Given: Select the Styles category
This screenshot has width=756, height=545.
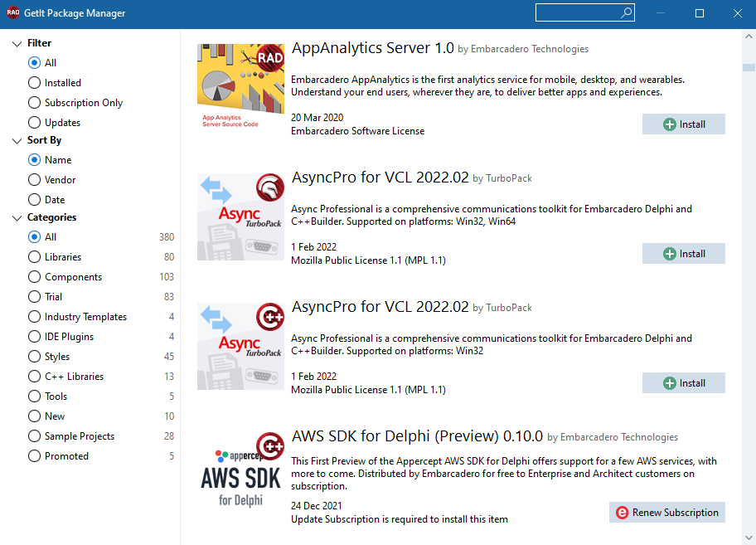Looking at the screenshot, I should point(34,357).
